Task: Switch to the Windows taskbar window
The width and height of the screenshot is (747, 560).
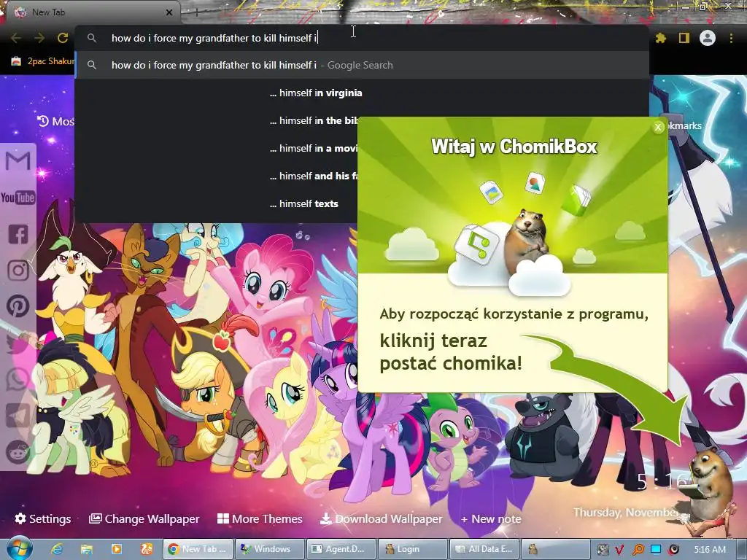Action: click(270, 549)
